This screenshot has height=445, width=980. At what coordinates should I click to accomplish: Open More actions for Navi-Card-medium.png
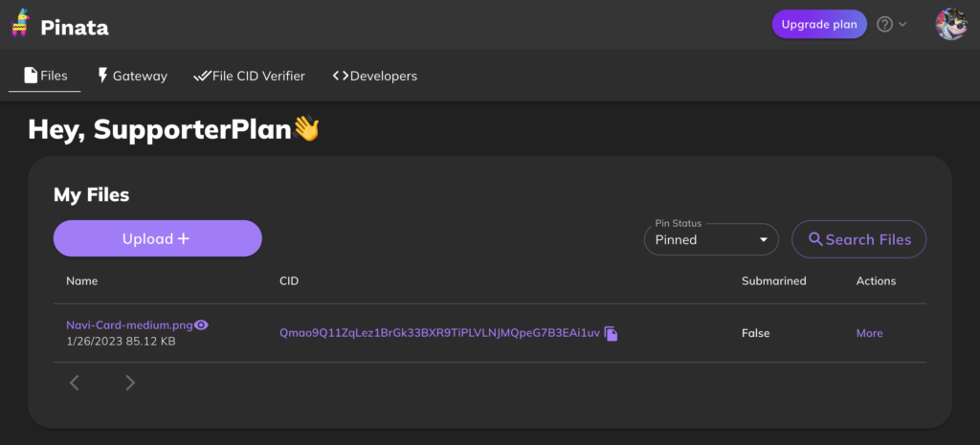869,333
